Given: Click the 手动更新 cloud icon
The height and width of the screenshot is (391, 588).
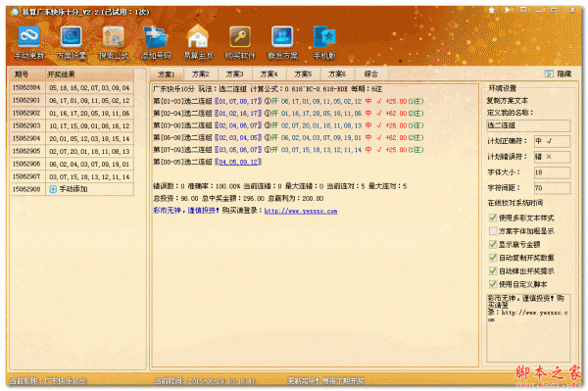Looking at the screenshot, I should point(28,37).
